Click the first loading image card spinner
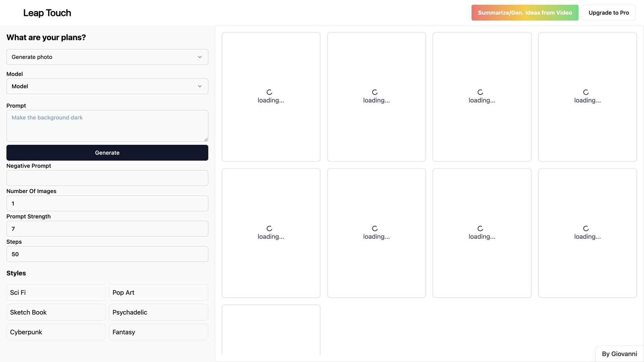644x362 pixels. coord(269,92)
